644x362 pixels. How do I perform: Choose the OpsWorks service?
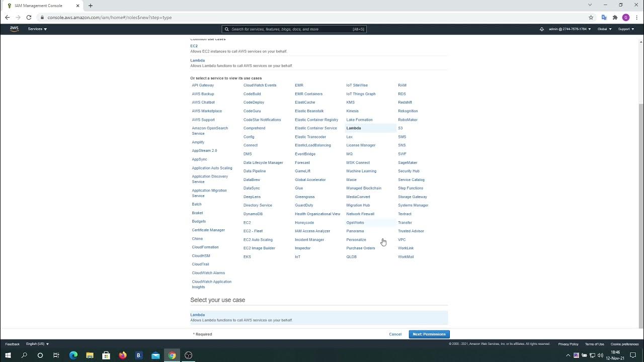tap(355, 223)
